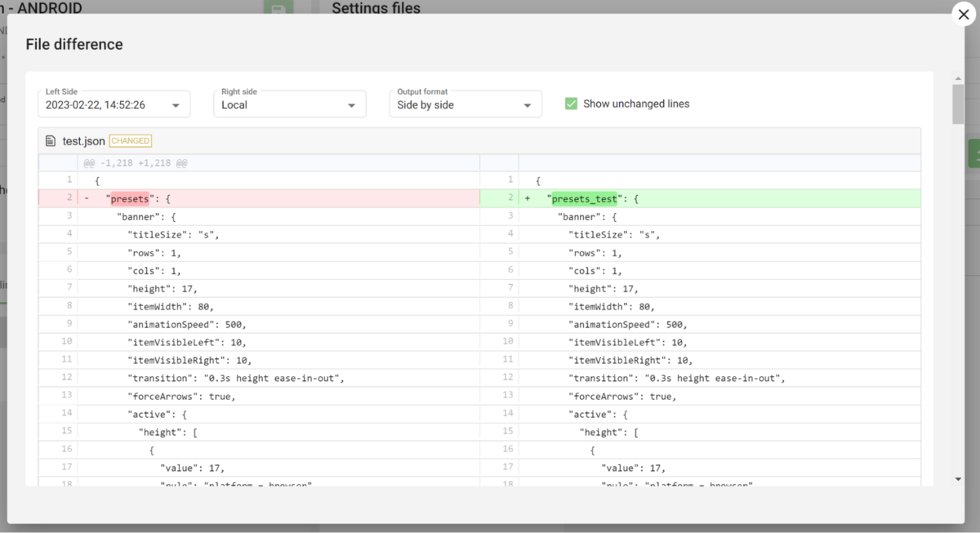Click the File difference dialog title
The width and height of the screenshot is (980, 533).
pyautogui.click(x=74, y=45)
